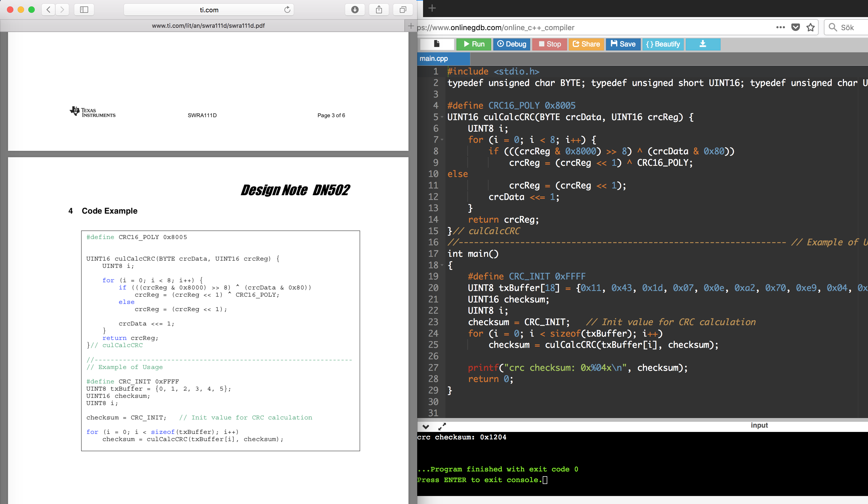Collapse the console panel chevron
Screen dimensions: 868x504
click(x=426, y=427)
